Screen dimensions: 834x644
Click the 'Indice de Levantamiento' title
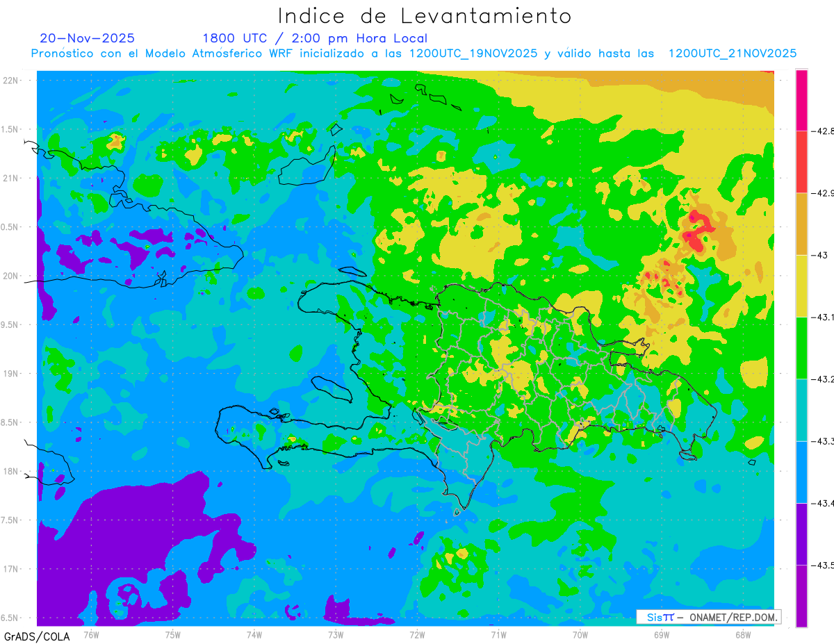425,15
